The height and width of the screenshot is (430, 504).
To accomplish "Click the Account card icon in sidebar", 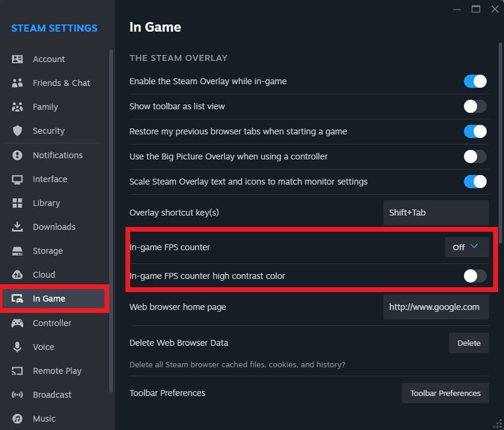I will 17,59.
